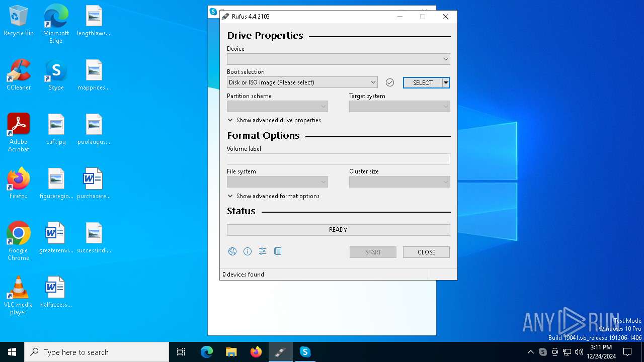Click the START button
The image size is (644, 362).
(373, 252)
